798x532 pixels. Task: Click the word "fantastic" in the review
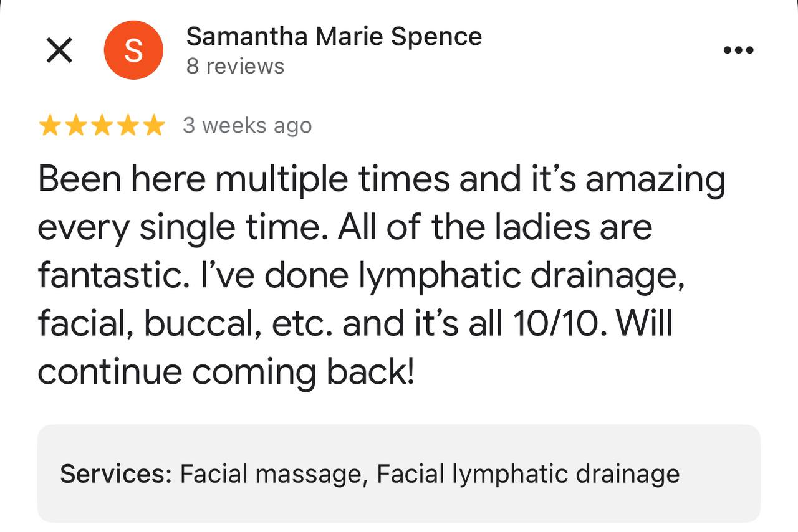(x=103, y=276)
